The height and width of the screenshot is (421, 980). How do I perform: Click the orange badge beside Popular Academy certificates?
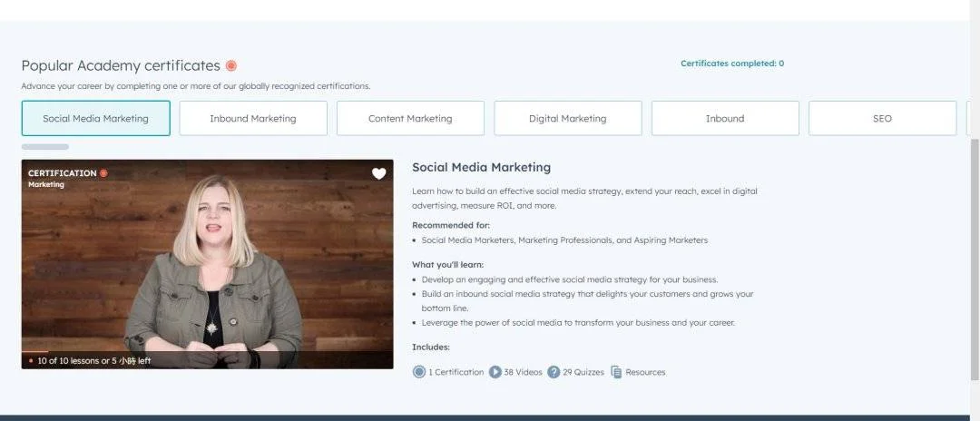231,65
